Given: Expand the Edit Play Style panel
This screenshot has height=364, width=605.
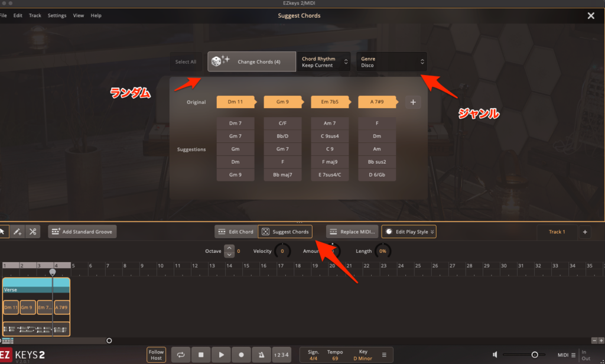Looking at the screenshot, I should tap(409, 232).
